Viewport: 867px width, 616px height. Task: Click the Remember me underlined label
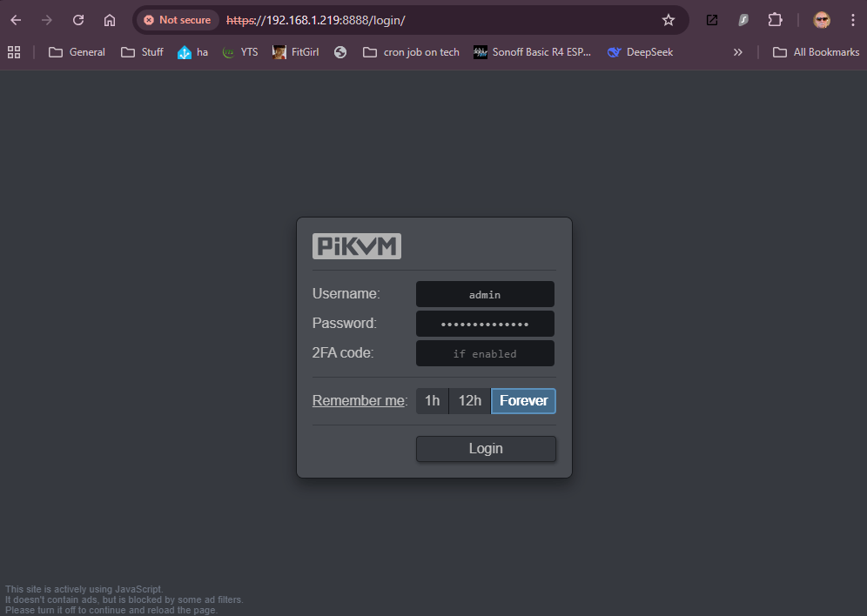(x=359, y=401)
